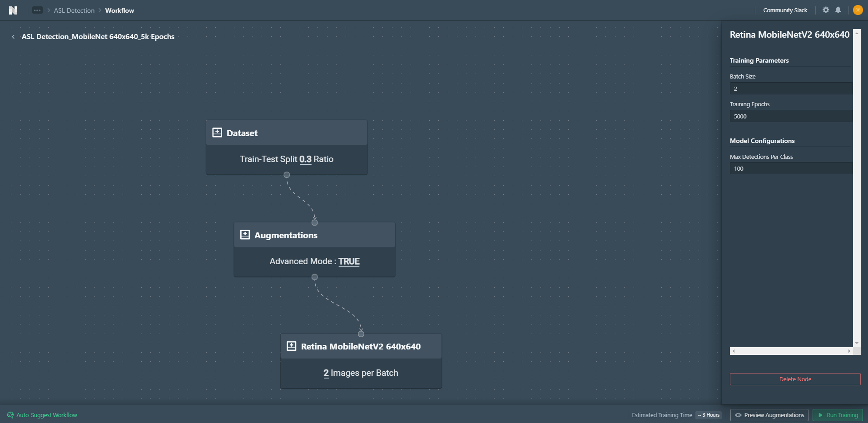The width and height of the screenshot is (868, 423).
Task: Click the Retina MobileNetV2 node icon
Action: [x=292, y=346]
